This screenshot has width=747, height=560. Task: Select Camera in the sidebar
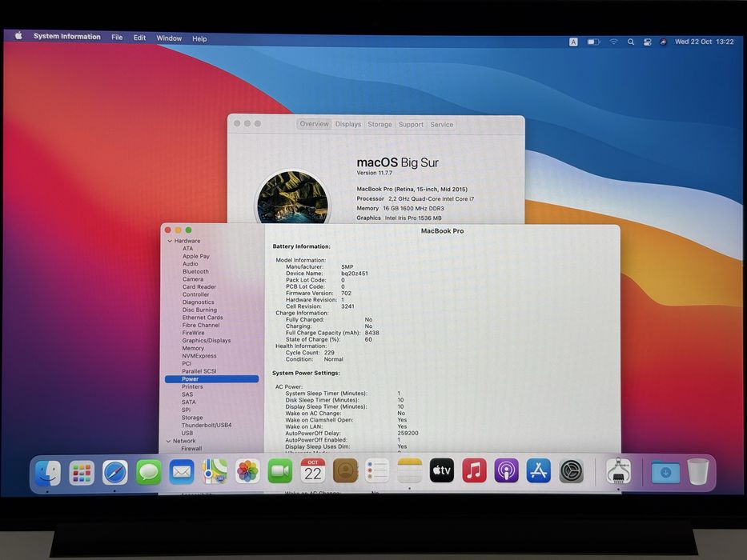click(x=192, y=279)
